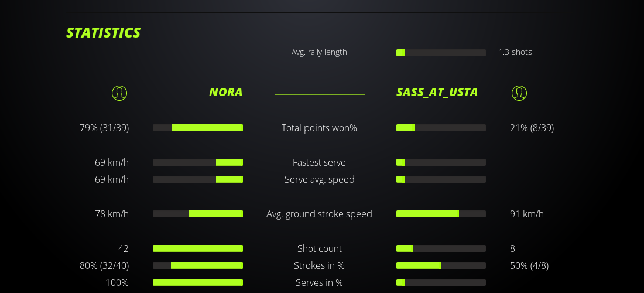Click SASS_AT_USTA's Total points won bar
Image resolution: width=644 pixels, height=293 pixels.
tap(441, 128)
